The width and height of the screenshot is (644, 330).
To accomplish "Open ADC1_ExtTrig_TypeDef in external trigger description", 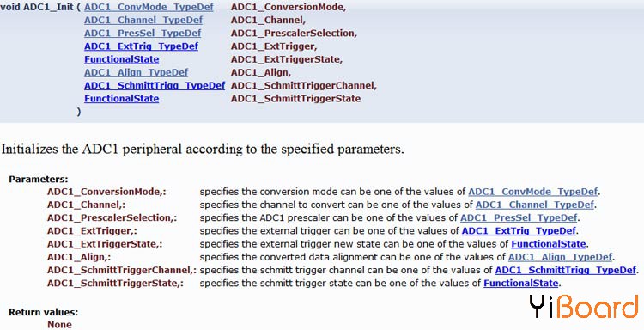I will point(519,231).
